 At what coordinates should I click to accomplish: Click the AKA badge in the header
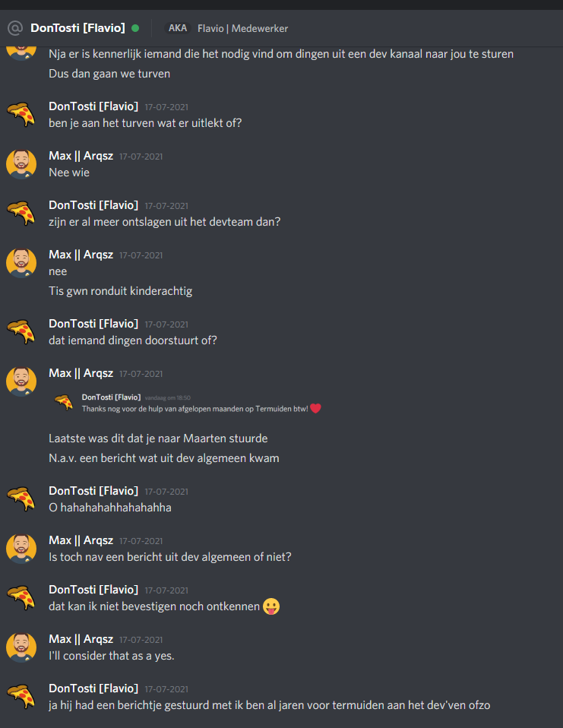coord(178,28)
